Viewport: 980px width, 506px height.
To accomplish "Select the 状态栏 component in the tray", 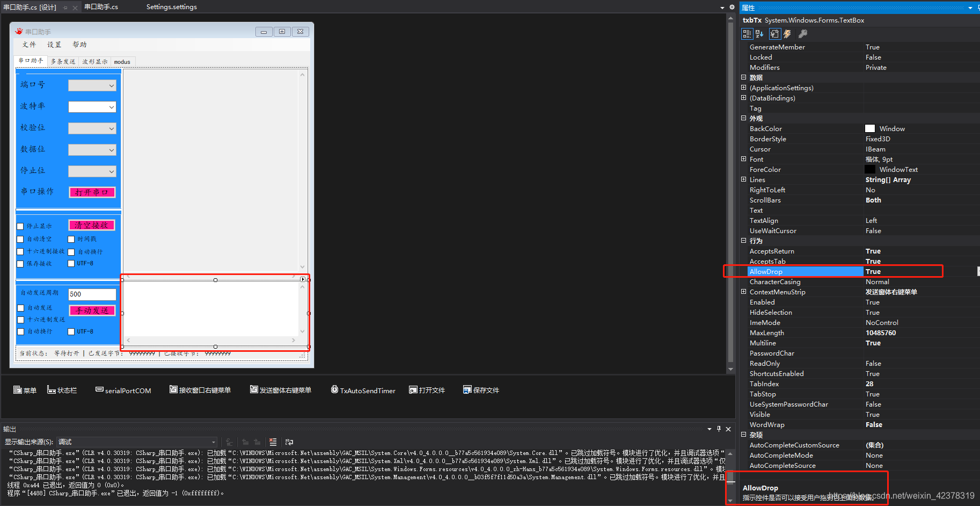I will coord(62,390).
